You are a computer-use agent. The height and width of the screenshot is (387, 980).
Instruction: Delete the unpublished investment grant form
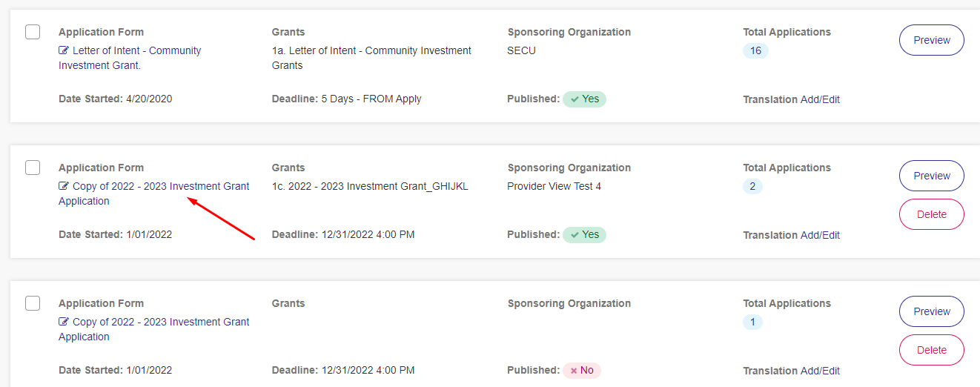click(x=932, y=350)
